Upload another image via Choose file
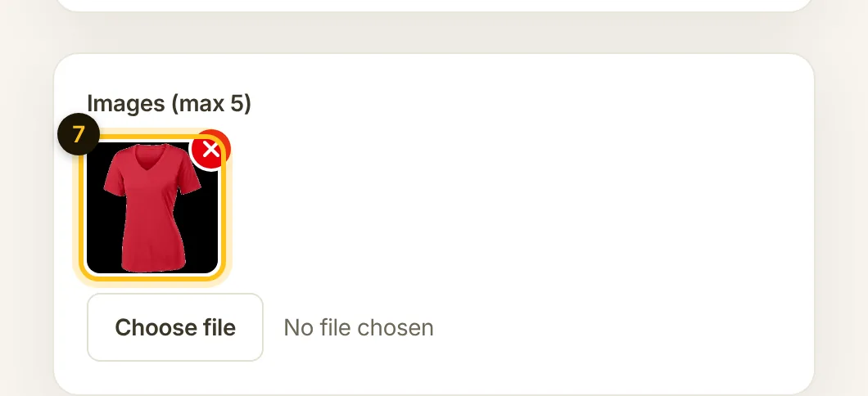 coord(175,327)
